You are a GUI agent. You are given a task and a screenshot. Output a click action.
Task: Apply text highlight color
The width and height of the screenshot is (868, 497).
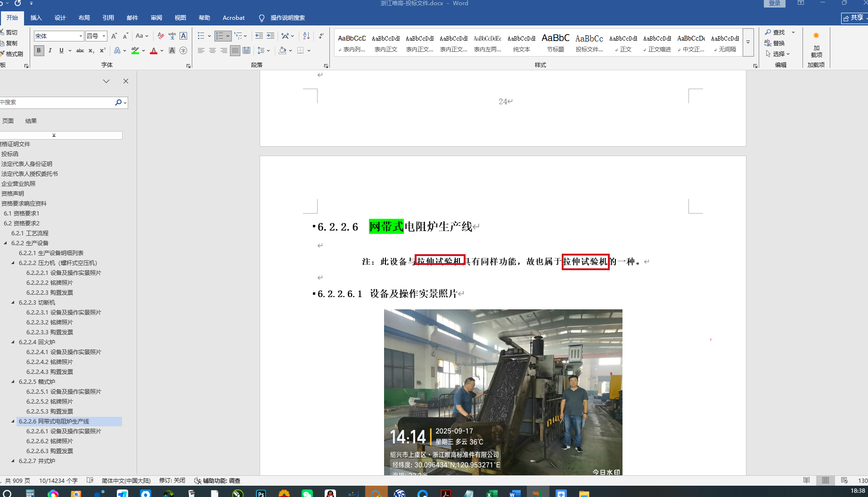pos(135,50)
